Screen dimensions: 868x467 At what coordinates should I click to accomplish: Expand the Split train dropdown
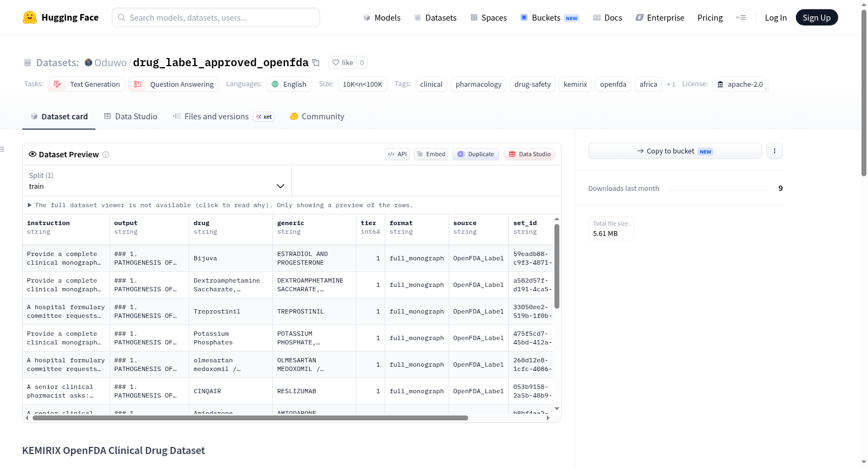pyautogui.click(x=157, y=181)
